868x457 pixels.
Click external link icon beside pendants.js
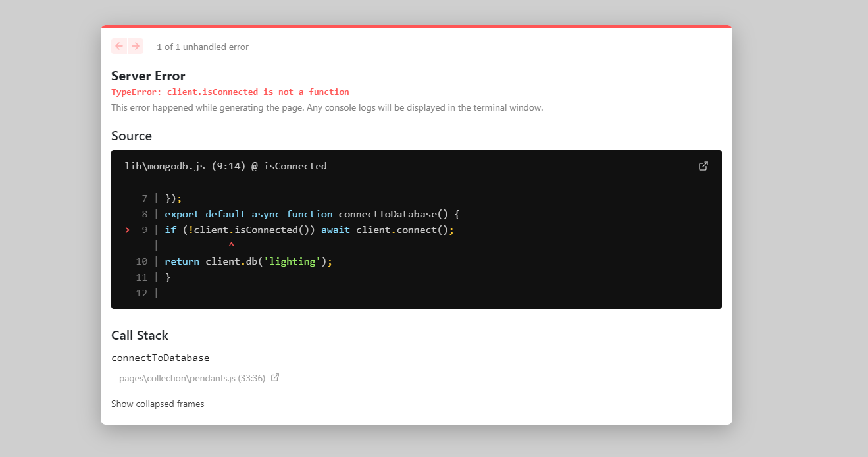pos(275,377)
